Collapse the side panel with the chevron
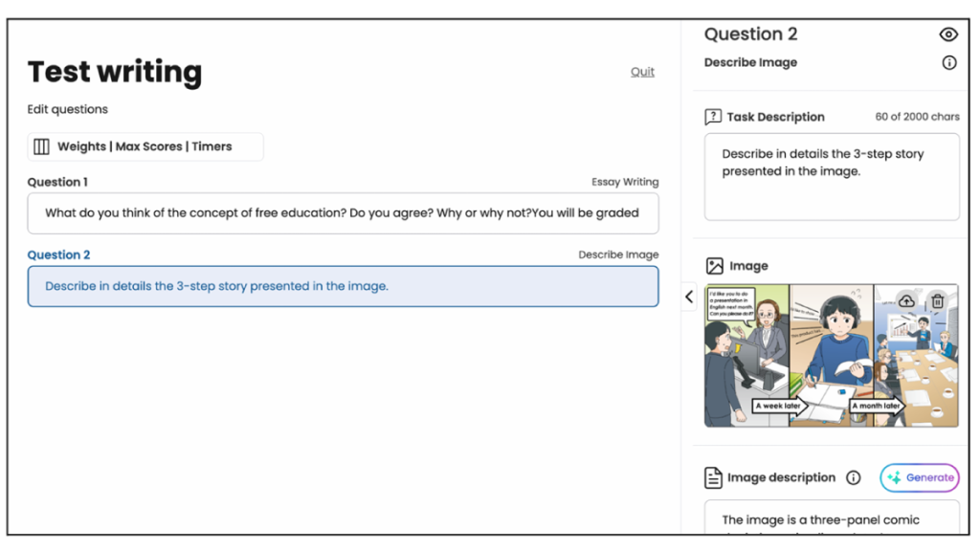The width and height of the screenshot is (980, 551). tap(689, 297)
